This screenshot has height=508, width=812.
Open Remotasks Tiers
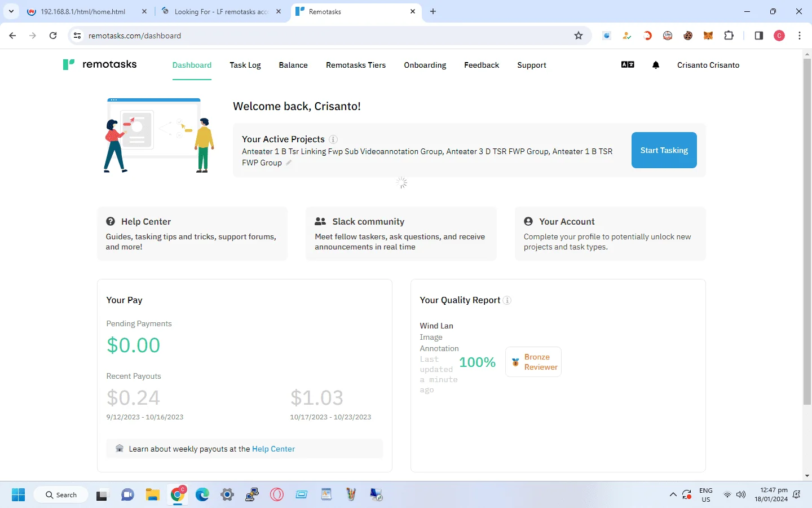[x=356, y=65]
